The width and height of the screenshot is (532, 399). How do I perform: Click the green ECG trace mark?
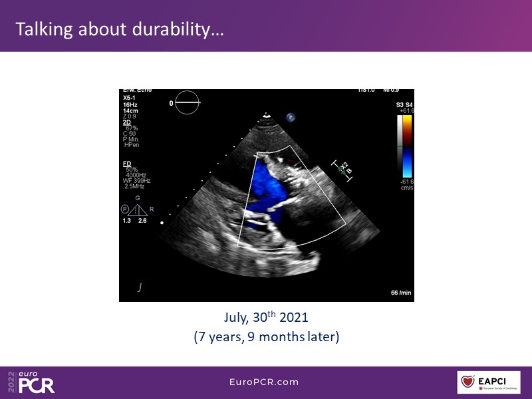coord(140,287)
